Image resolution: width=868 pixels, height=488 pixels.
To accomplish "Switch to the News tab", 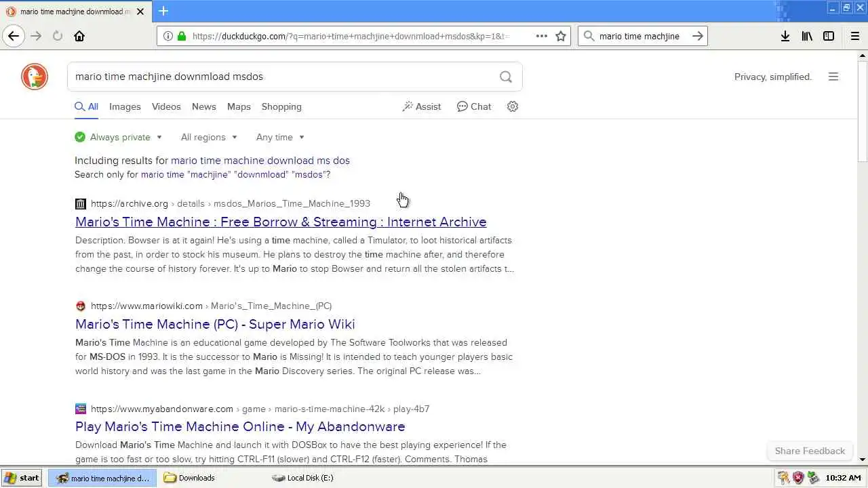I will click(x=203, y=106).
